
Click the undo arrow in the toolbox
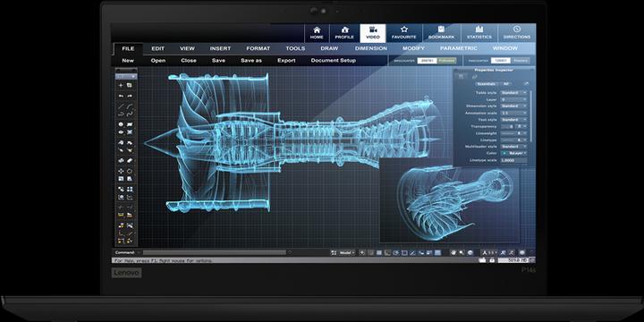click(121, 96)
